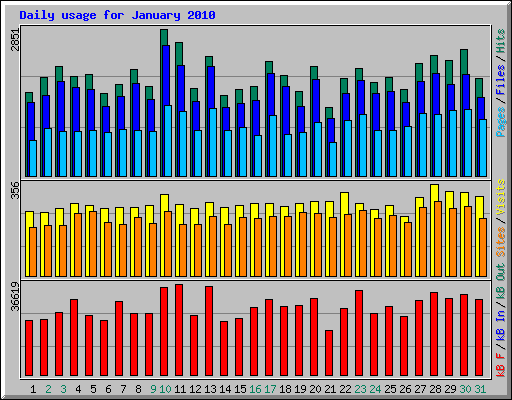512x400 pixels.
Task: Click the day label 13
Action: pyautogui.click(x=210, y=389)
